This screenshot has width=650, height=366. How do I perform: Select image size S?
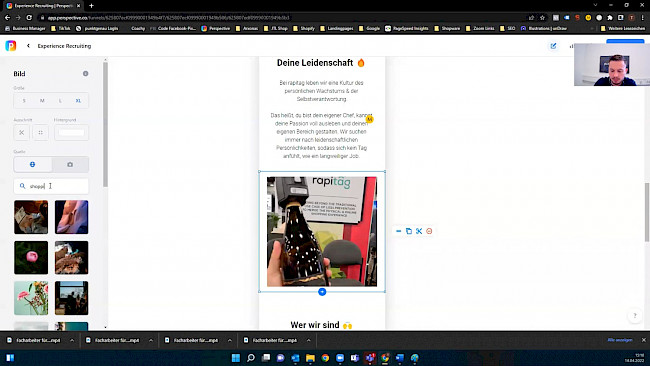point(24,101)
